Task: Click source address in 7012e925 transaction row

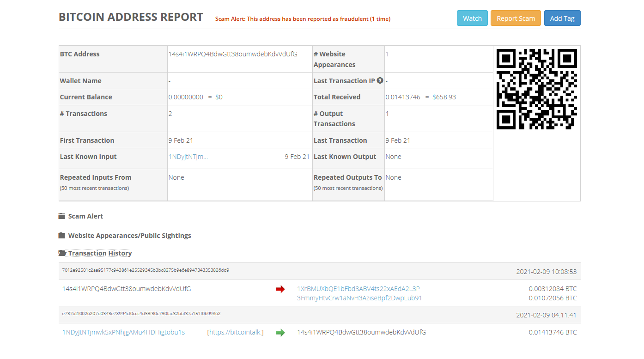Action: point(127,289)
